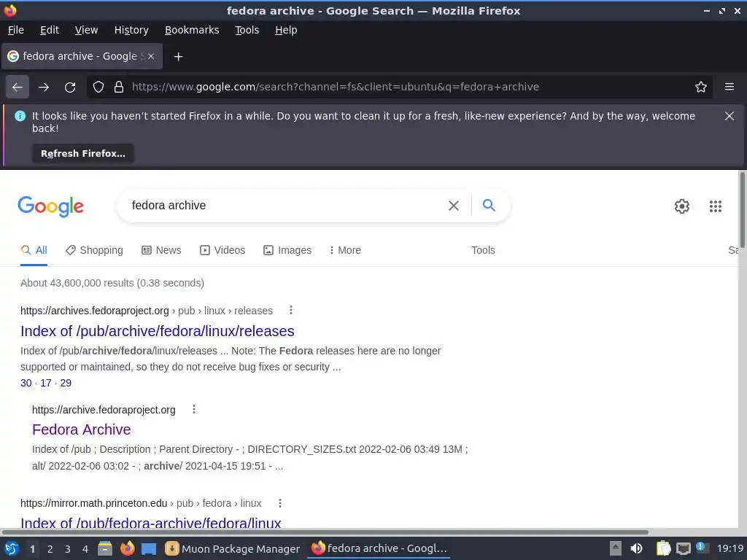The width and height of the screenshot is (747, 560).
Task: Open options for archives.fedoraproject.org result
Action: 291,311
